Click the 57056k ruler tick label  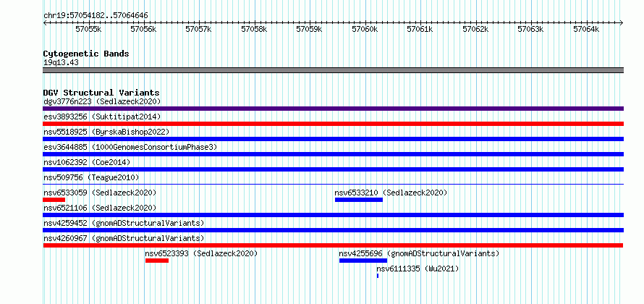coord(144,29)
